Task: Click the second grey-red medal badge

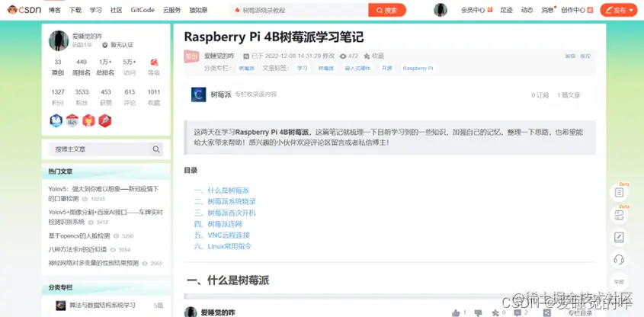Action: click(72, 120)
